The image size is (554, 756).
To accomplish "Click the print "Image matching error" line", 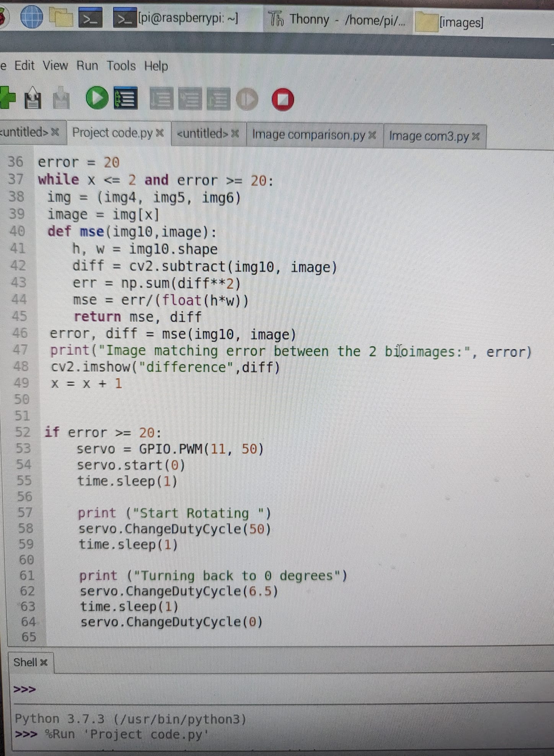I will click(x=291, y=351).
